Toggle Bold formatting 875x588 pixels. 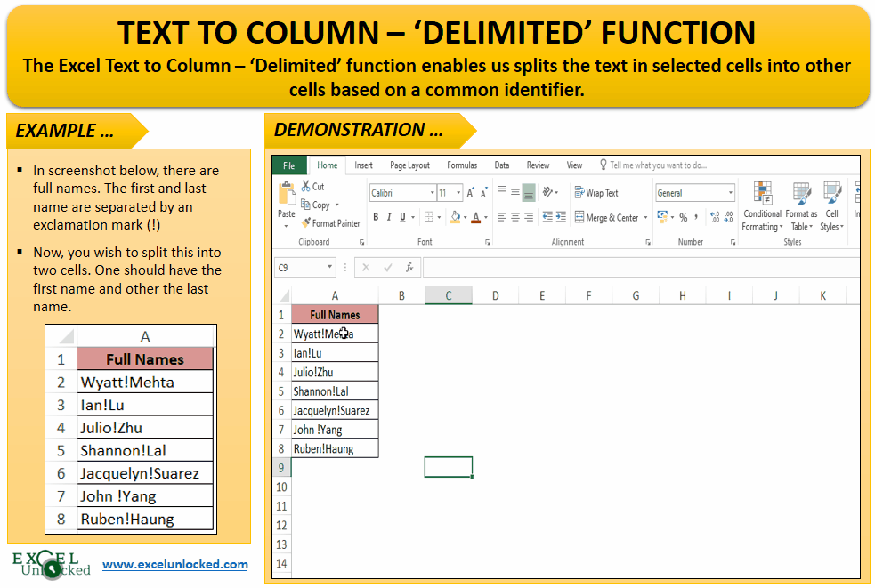click(x=376, y=217)
